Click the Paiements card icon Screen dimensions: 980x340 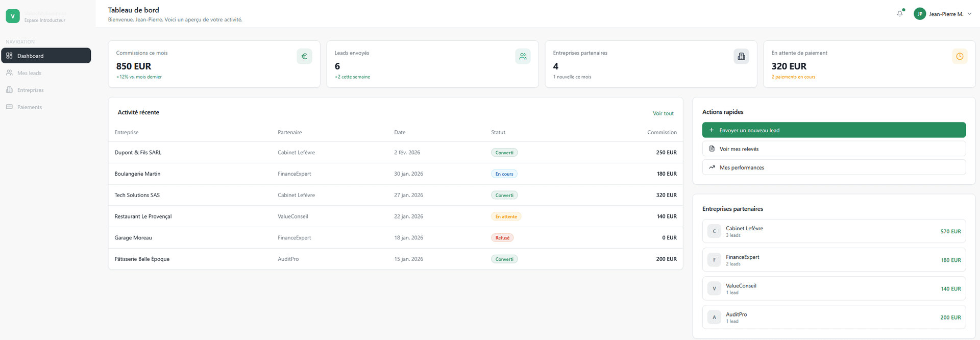9,107
